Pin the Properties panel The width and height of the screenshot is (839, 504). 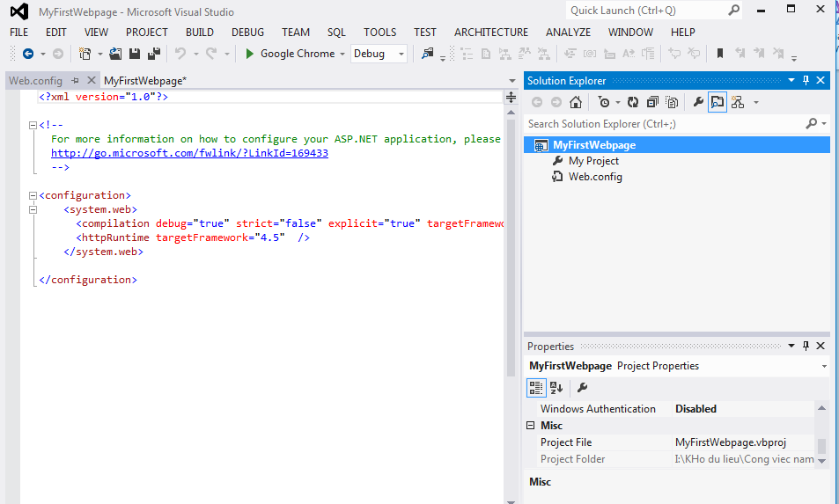click(806, 346)
